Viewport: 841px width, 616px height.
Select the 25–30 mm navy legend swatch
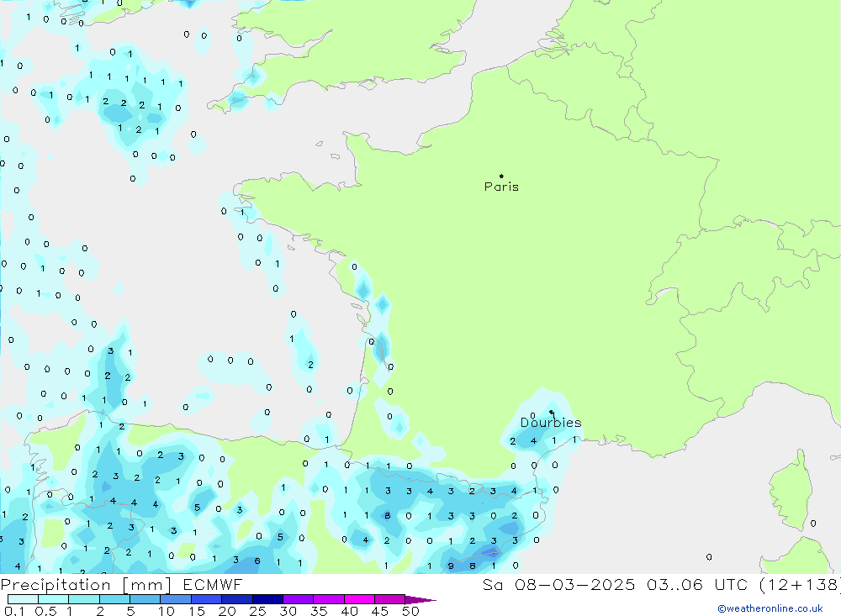[267, 599]
